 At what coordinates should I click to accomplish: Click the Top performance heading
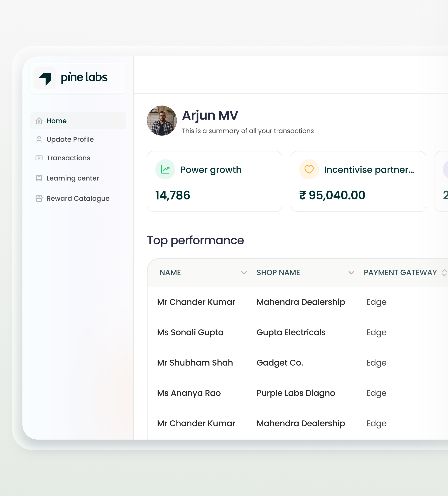(x=195, y=240)
